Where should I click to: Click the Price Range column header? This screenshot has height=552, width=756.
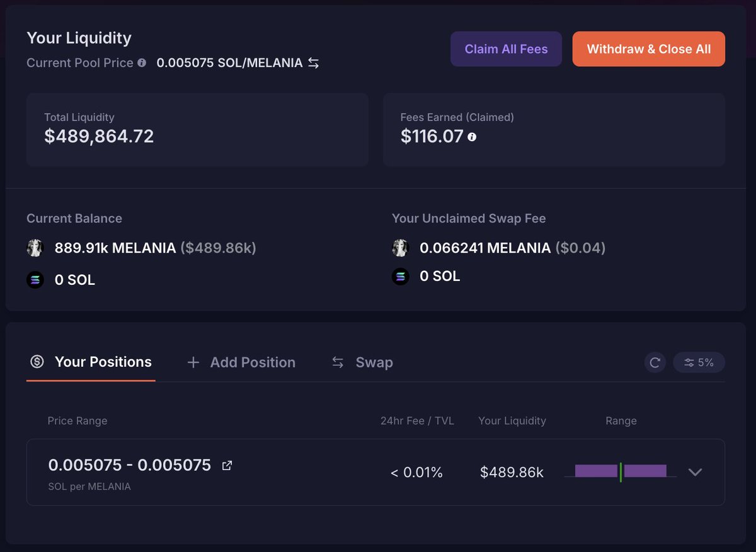(x=77, y=420)
